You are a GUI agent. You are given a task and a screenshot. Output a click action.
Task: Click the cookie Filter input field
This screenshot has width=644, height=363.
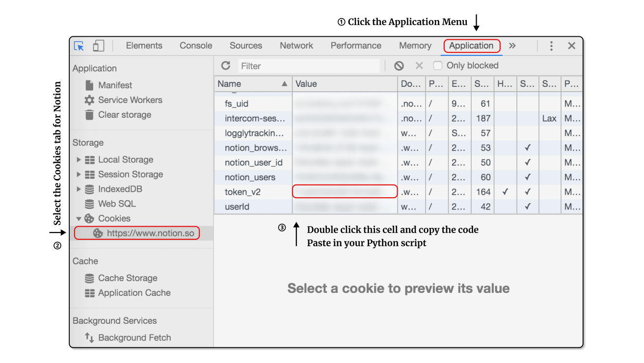point(309,66)
